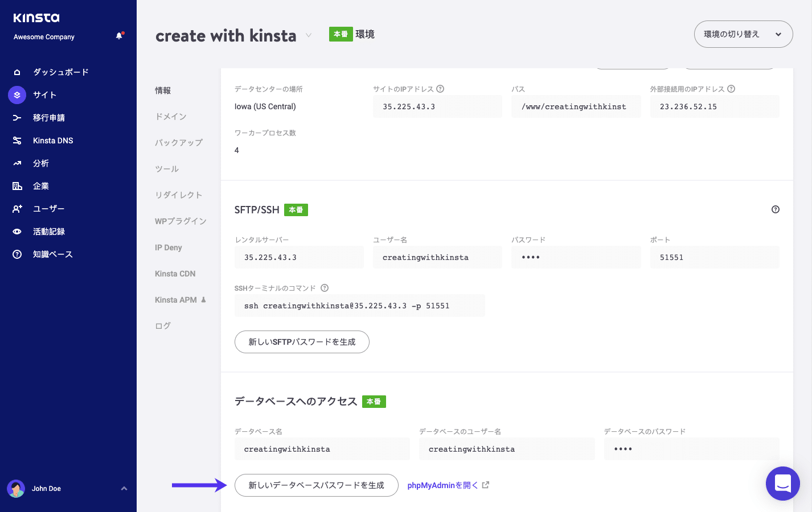Open the 企業 company icon
Image resolution: width=812 pixels, height=512 pixels.
point(17,185)
